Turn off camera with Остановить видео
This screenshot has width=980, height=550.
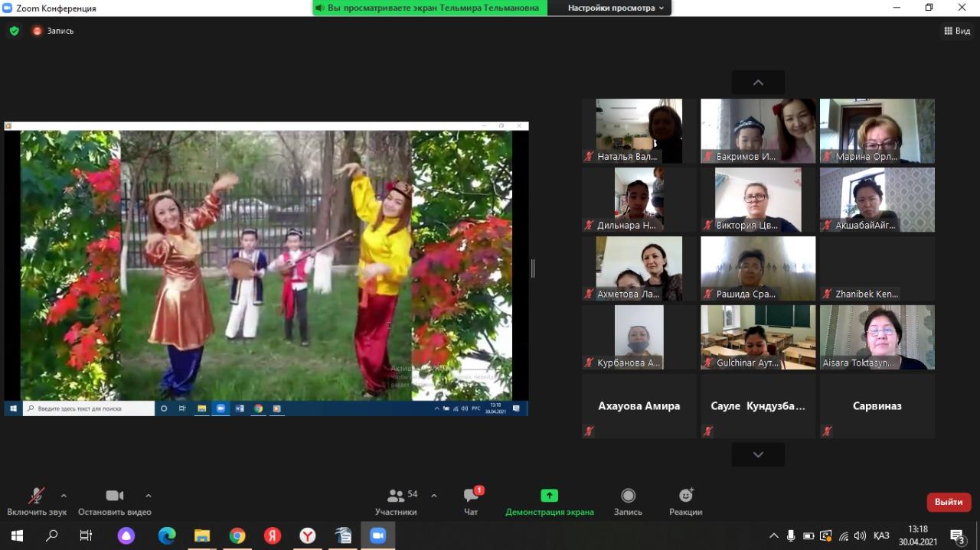tap(115, 501)
